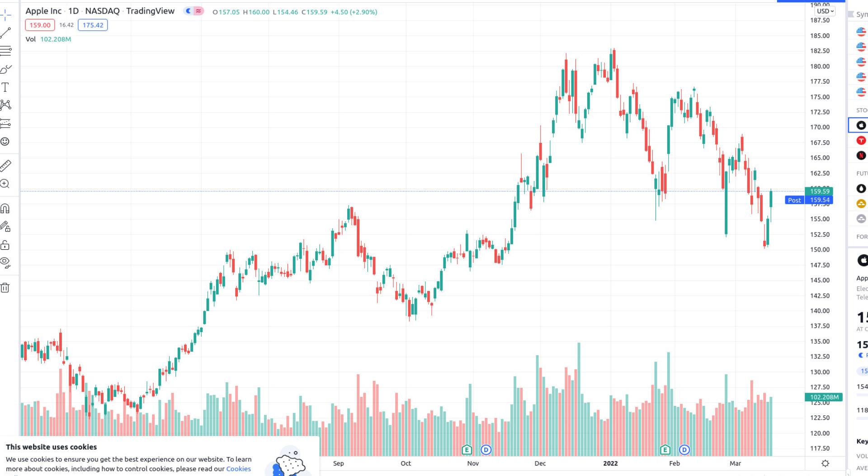Click the volume value 102.208M in legend
Screen dimensions: 868x476
coord(56,39)
